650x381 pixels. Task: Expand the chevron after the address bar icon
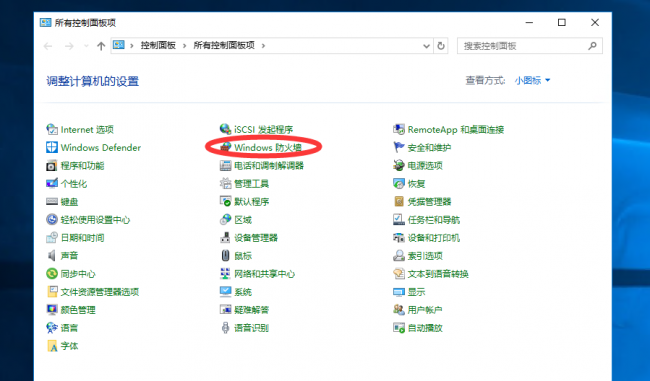tap(132, 46)
